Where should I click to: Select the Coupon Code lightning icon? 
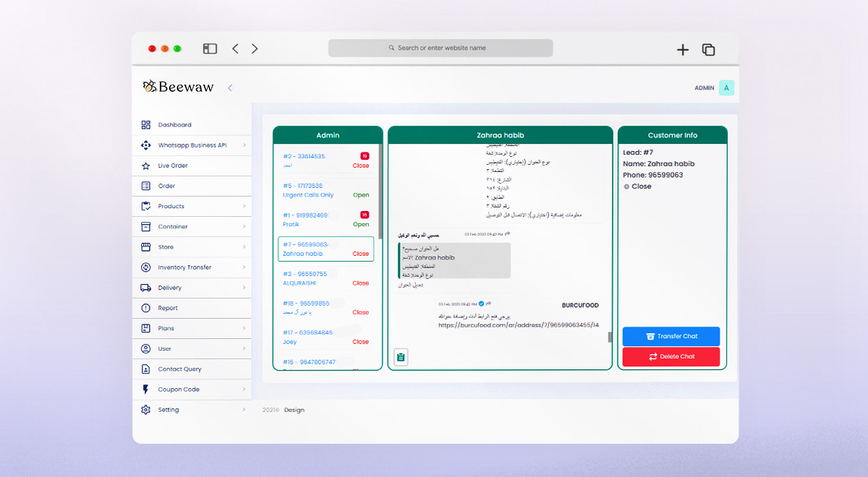click(x=145, y=389)
